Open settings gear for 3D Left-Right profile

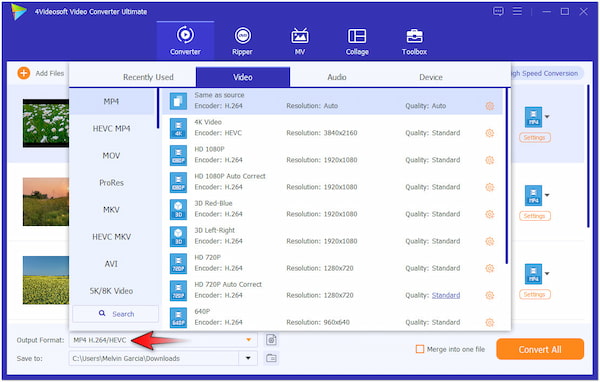point(489,241)
